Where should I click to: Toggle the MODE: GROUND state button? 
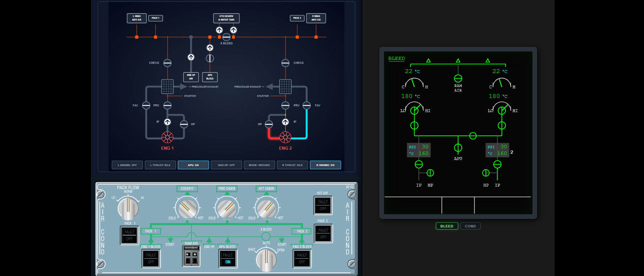point(259,165)
